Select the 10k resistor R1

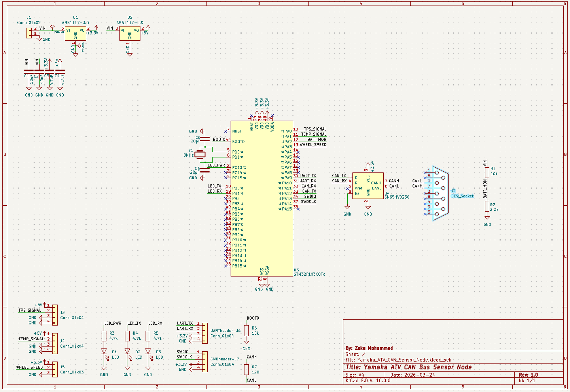(x=487, y=172)
